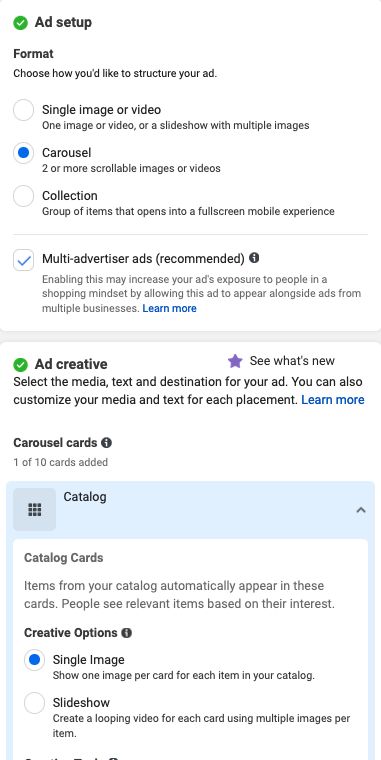Click the Catalog card header label

(85, 497)
